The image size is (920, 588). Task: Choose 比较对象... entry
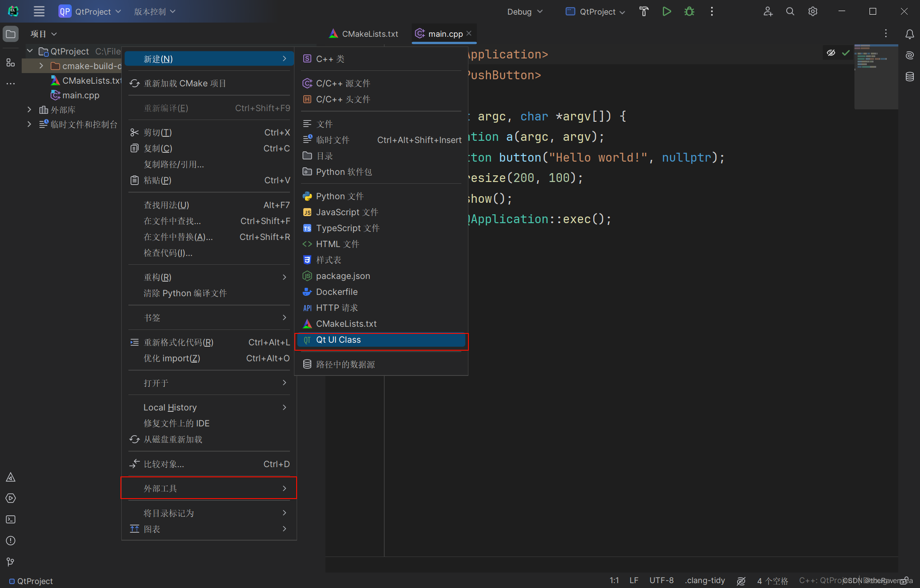coord(209,464)
